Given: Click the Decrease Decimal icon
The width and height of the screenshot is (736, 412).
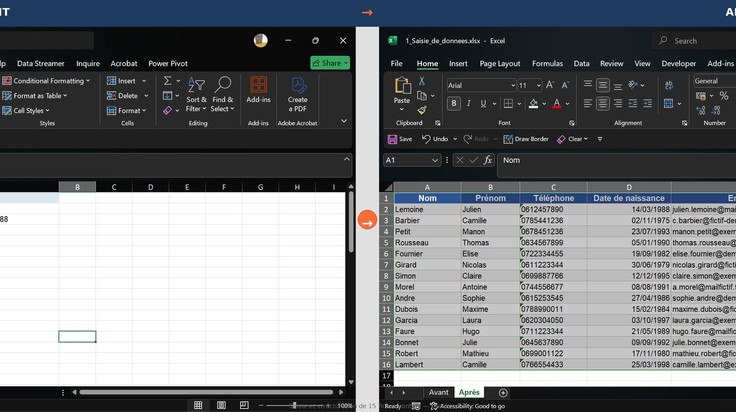Looking at the screenshot, I should [716, 110].
